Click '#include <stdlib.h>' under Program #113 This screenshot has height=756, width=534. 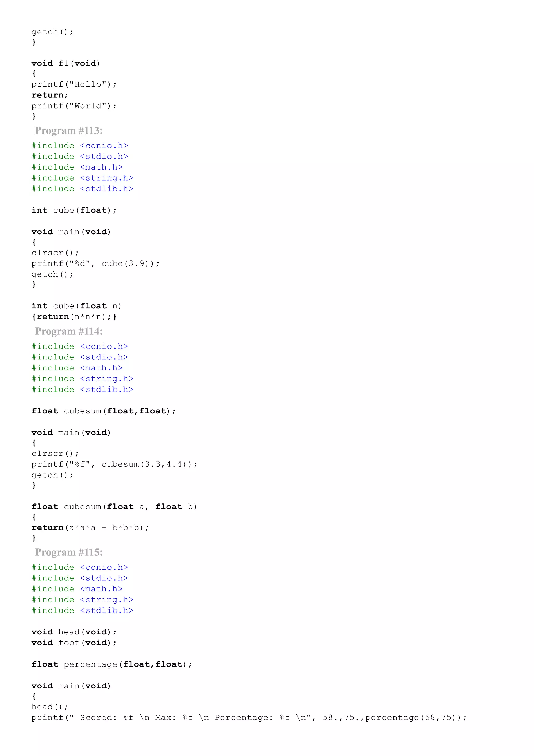tap(82, 189)
